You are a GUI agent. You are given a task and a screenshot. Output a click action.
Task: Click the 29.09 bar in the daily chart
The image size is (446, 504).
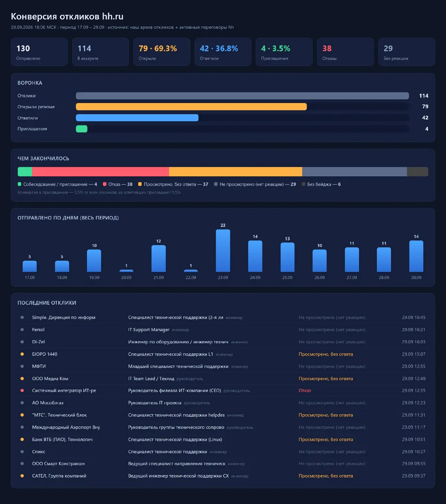pyautogui.click(x=416, y=256)
